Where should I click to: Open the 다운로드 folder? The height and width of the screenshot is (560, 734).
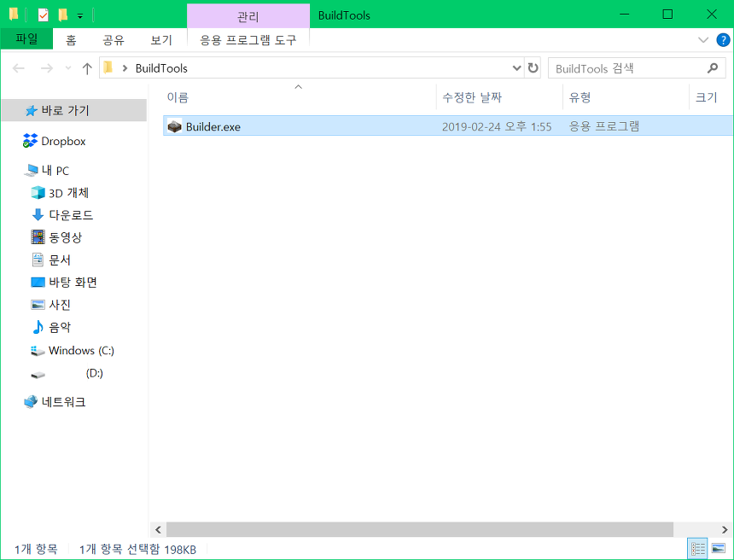click(71, 215)
